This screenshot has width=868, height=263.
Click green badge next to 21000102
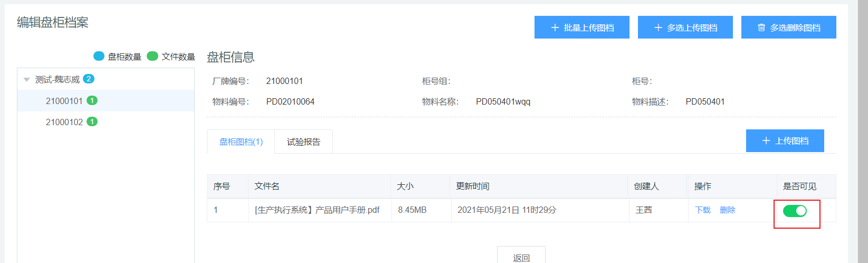pyautogui.click(x=92, y=121)
